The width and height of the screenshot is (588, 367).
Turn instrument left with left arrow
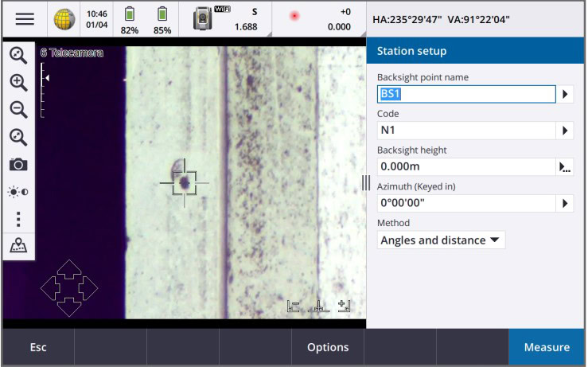click(50, 288)
